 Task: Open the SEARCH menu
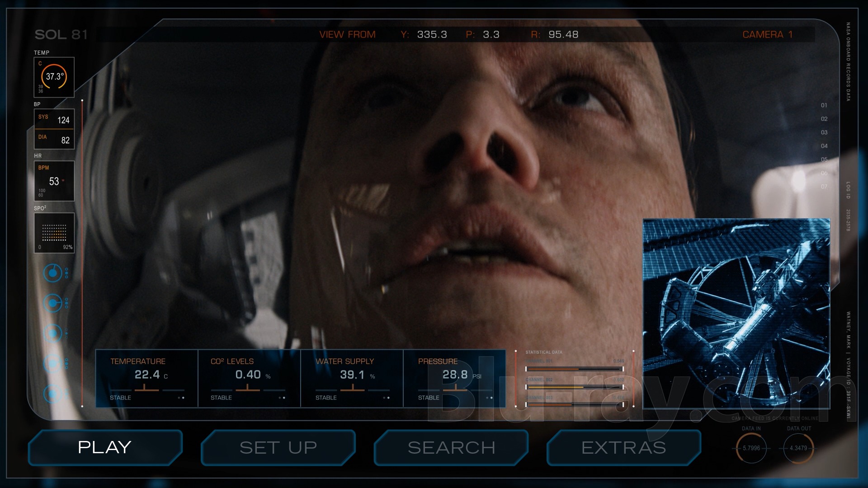(x=451, y=447)
